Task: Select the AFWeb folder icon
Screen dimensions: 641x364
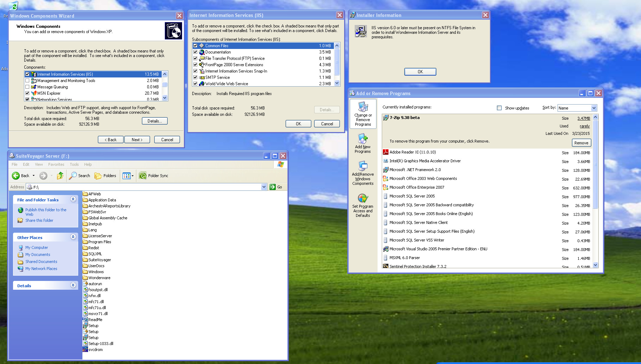Action: (85, 194)
